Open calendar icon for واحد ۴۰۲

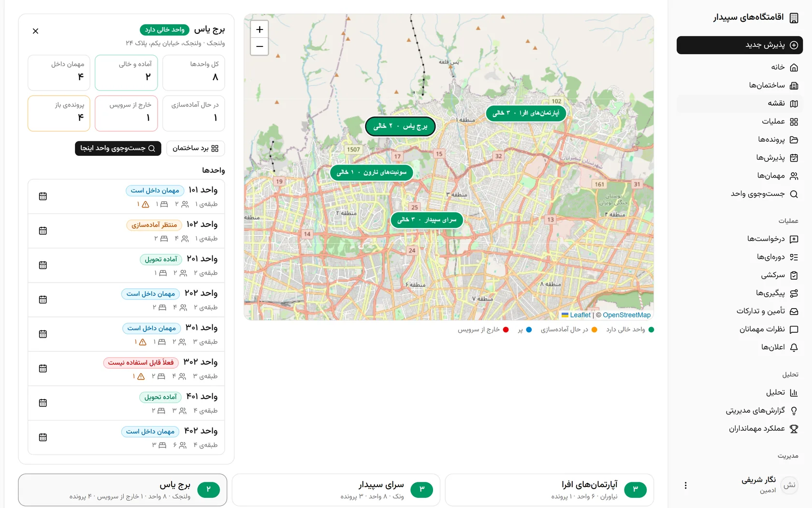click(x=43, y=437)
